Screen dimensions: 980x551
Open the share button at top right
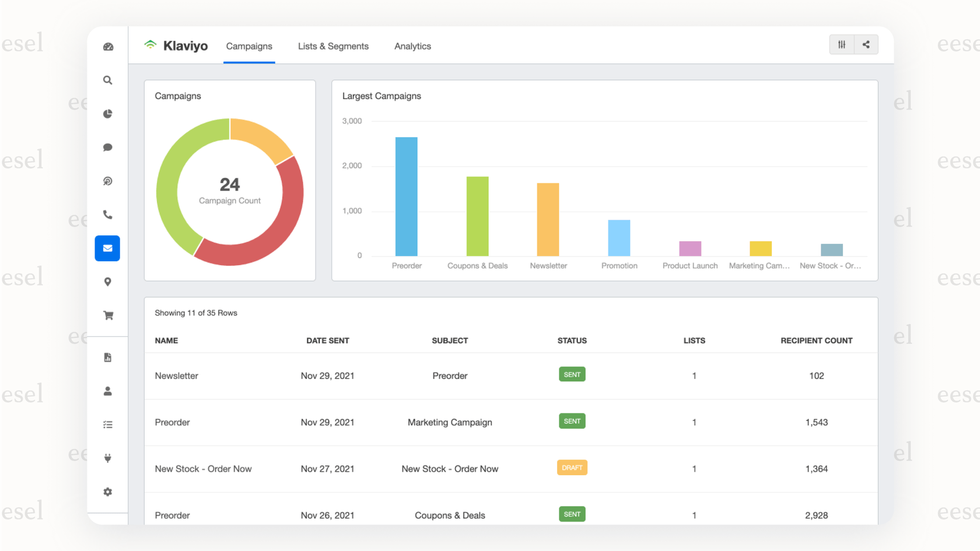point(866,44)
